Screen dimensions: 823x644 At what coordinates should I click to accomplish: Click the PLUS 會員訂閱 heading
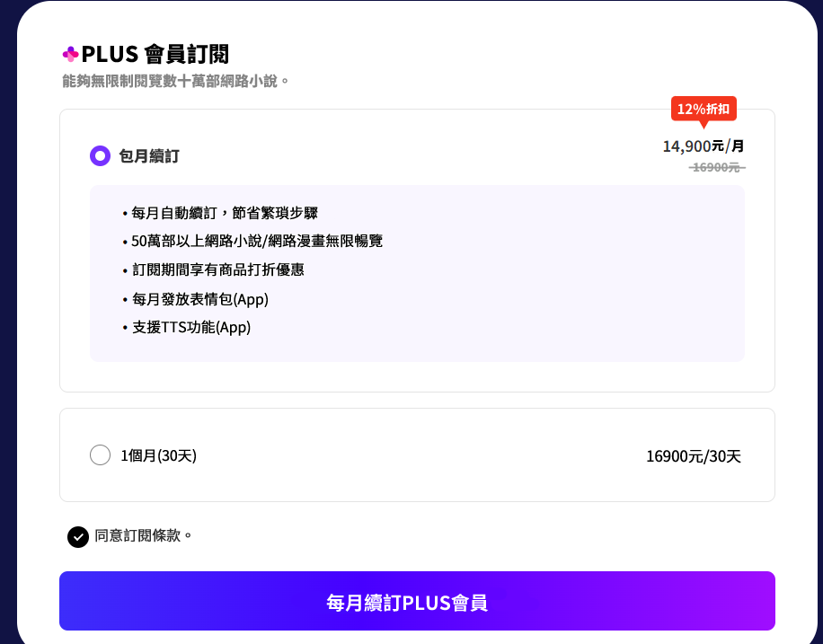(x=161, y=54)
